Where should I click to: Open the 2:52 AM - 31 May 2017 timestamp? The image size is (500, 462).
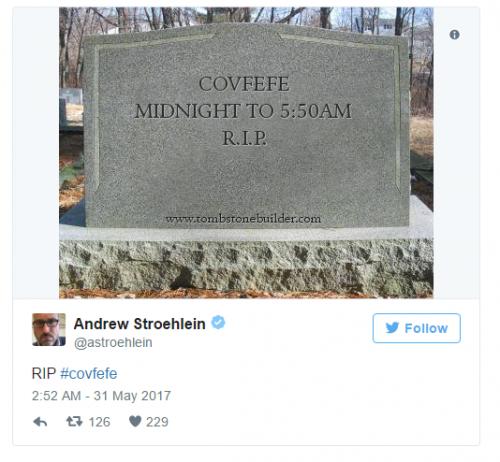point(101,396)
